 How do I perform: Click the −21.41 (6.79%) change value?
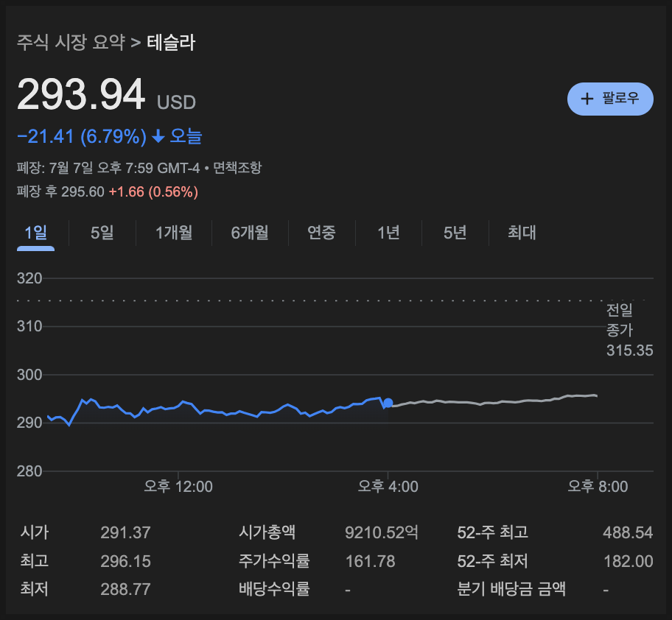click(82, 136)
